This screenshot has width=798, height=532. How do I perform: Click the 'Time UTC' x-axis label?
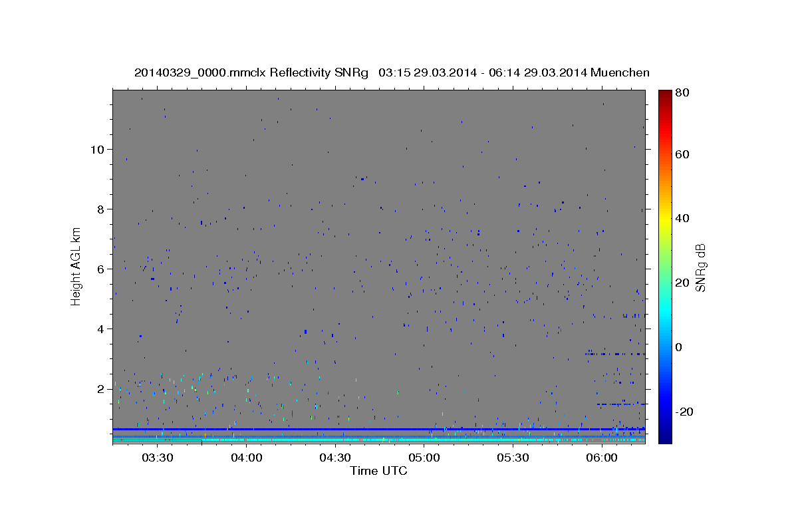[x=378, y=471]
